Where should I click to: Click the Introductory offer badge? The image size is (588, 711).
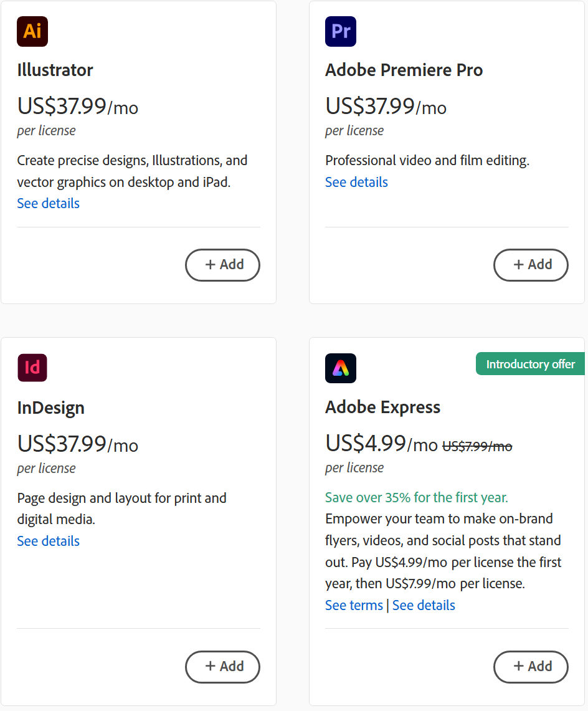pos(530,364)
